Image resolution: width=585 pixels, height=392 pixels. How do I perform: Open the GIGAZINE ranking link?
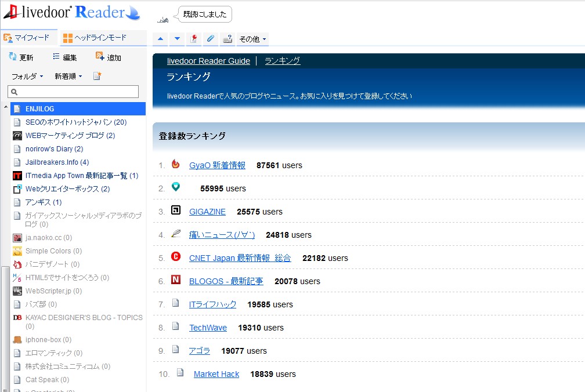click(x=207, y=212)
